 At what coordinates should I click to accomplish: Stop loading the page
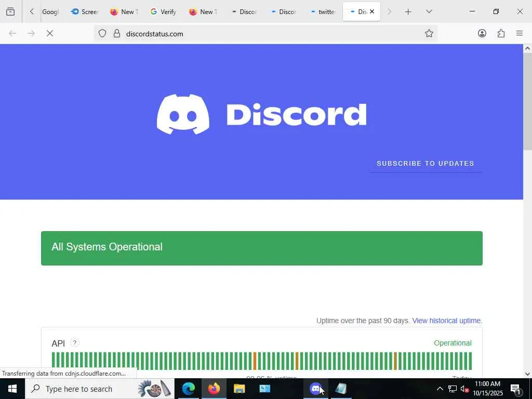pyautogui.click(x=50, y=33)
